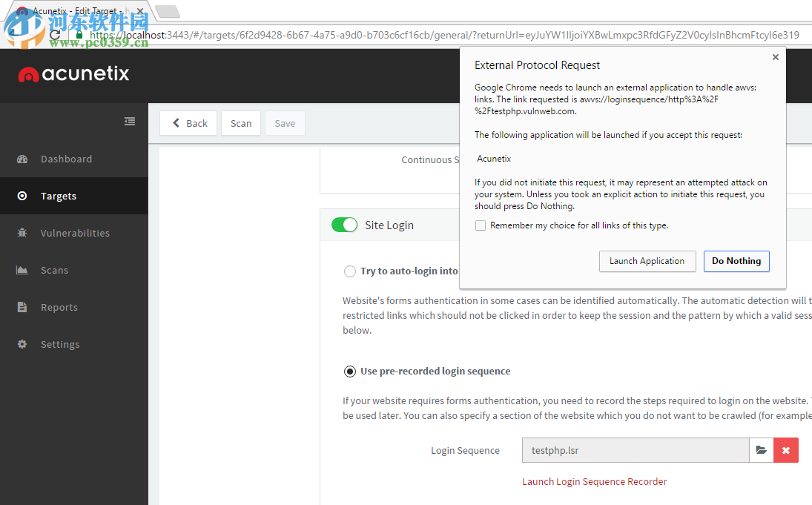Close the Acunetix Edit Target tab
Image resolution: width=812 pixels, height=505 pixels.
click(x=140, y=10)
